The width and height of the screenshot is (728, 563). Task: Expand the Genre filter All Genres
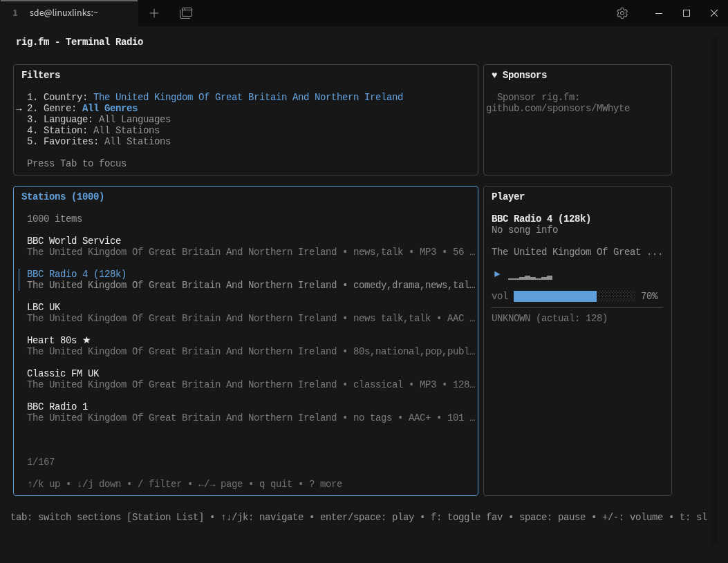point(109,108)
